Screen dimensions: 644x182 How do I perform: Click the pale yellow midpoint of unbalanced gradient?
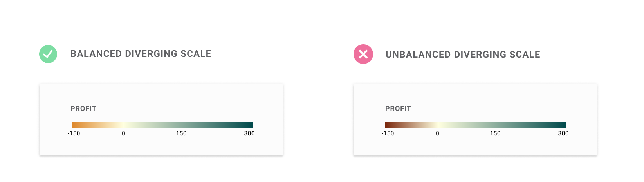tap(438, 125)
